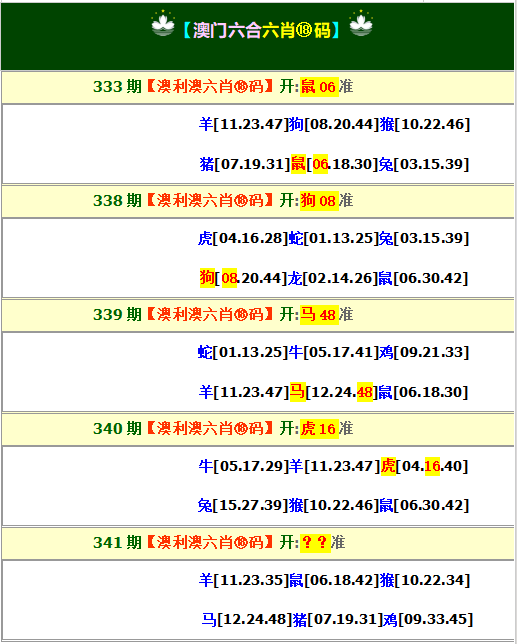Click 羊[11.23.47] in period 339
The height and width of the screenshot is (644, 517).
click(244, 392)
